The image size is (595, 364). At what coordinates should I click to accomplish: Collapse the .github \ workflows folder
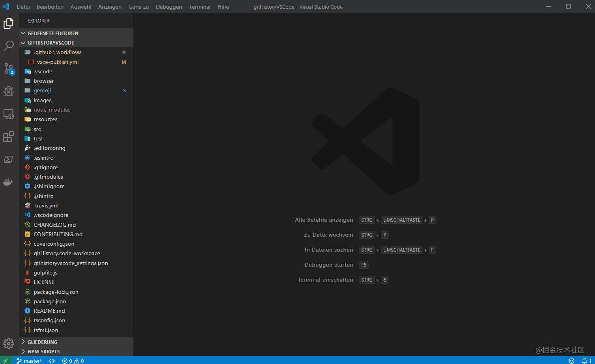[x=76, y=52]
